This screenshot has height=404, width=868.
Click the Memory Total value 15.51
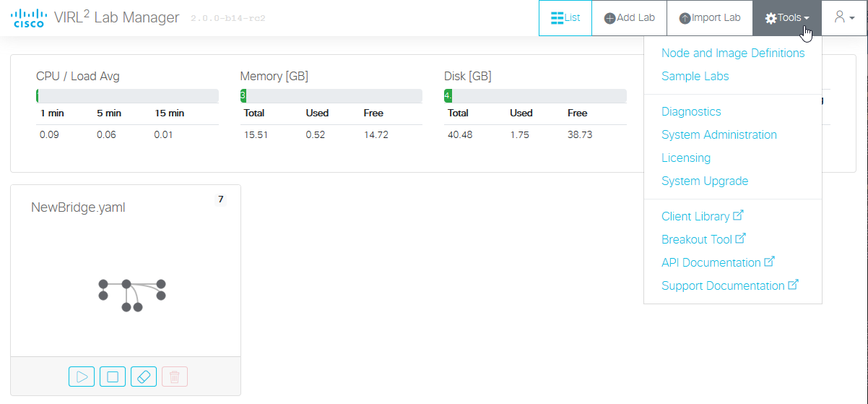pos(256,134)
